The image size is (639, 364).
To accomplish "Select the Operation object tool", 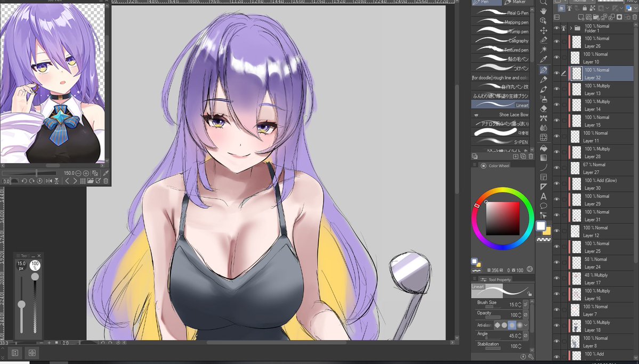I will (x=543, y=21).
